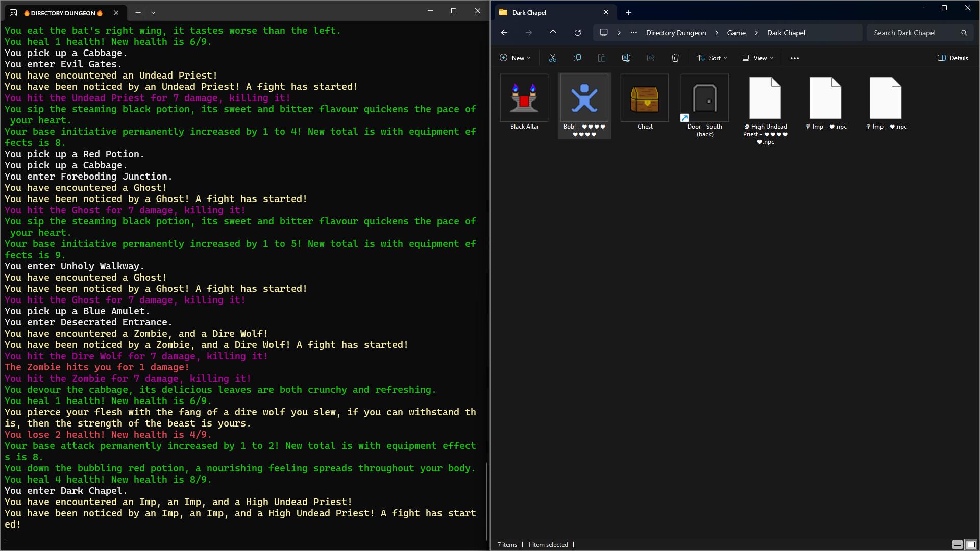This screenshot has width=980, height=551.
Task: Delete the selected item via trash icon
Action: (x=675, y=58)
